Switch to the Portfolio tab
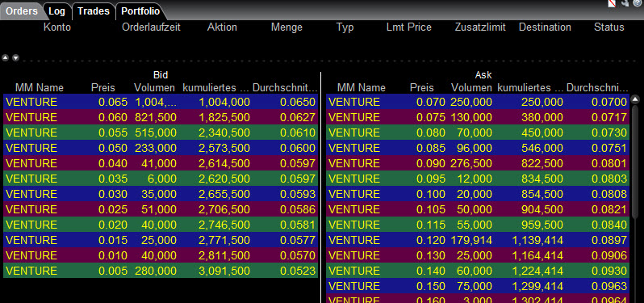Image resolution: width=644 pixels, height=303 pixels. (x=140, y=11)
